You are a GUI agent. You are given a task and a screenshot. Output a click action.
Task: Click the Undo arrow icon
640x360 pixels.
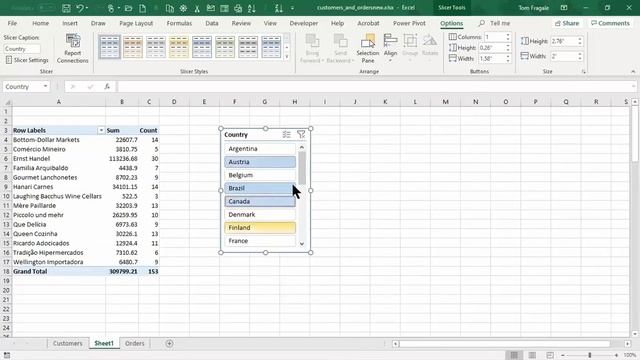click(x=80, y=8)
